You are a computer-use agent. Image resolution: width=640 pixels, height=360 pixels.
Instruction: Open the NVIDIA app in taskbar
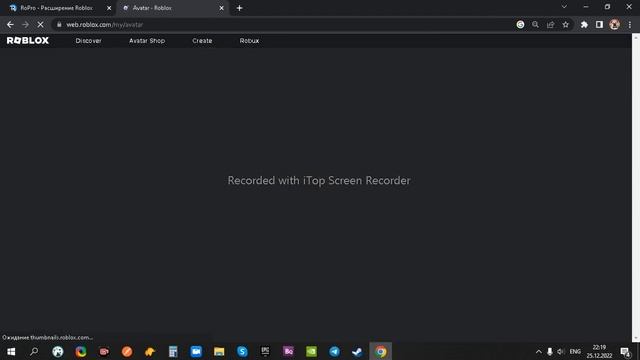click(x=311, y=351)
